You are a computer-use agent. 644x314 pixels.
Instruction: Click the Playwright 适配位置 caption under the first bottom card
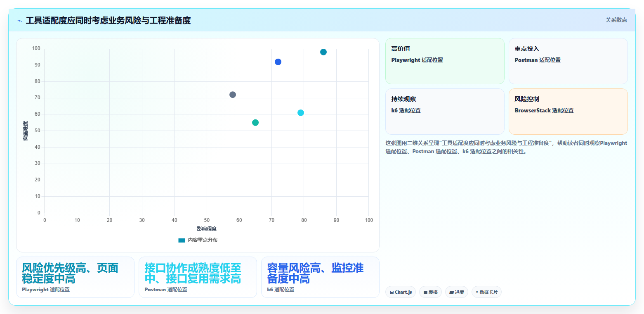pyautogui.click(x=46, y=290)
